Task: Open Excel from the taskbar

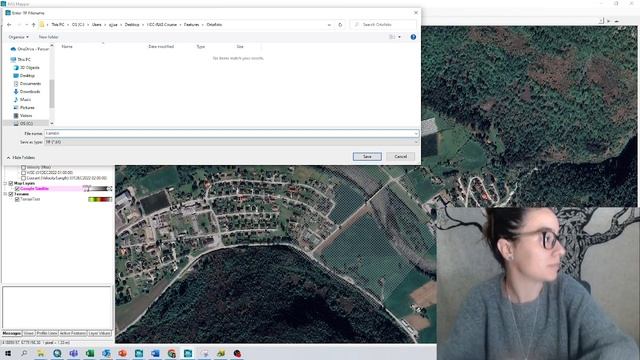Action: pyautogui.click(x=90, y=353)
